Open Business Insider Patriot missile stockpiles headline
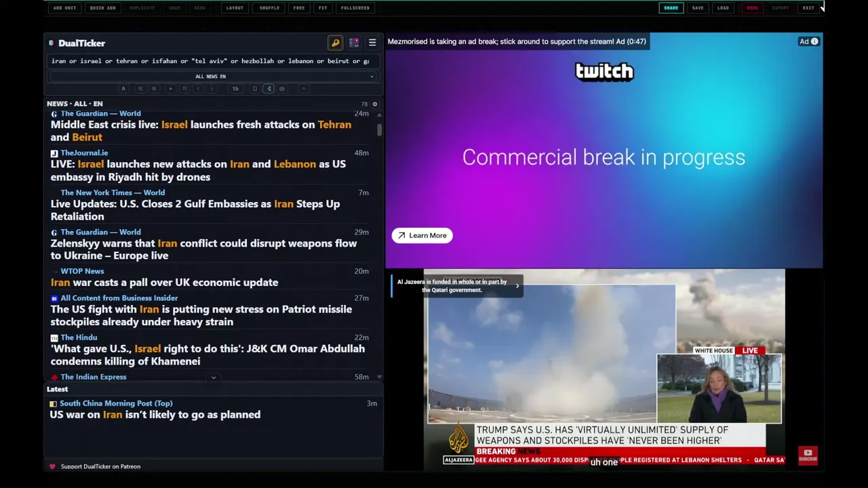The width and height of the screenshot is (868, 488). [201, 315]
